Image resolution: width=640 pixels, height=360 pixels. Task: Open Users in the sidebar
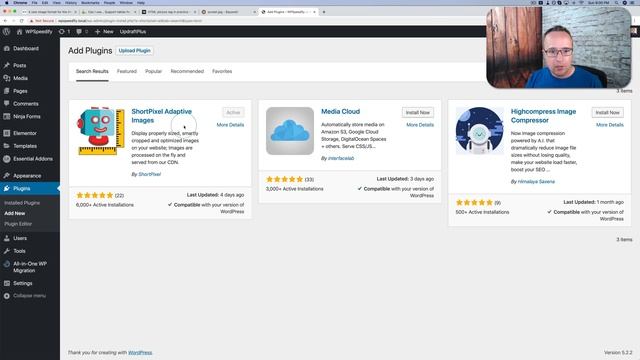pos(20,238)
